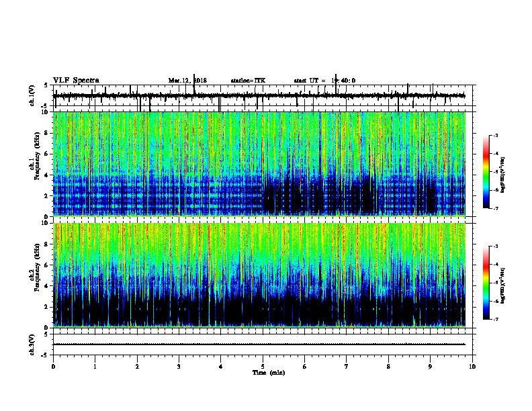532x411 pixels.
Task: Click the ch.1 frequency tick "8"
Action: [46, 133]
